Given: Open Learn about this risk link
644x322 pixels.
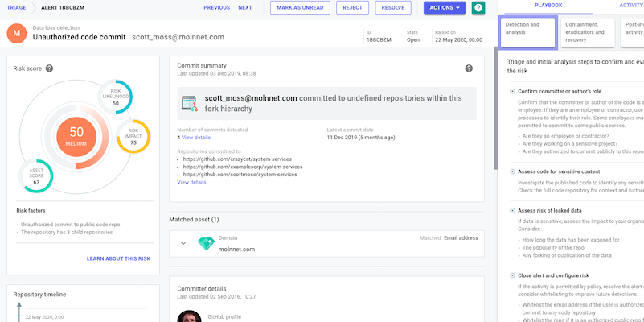Looking at the screenshot, I should click(x=118, y=258).
